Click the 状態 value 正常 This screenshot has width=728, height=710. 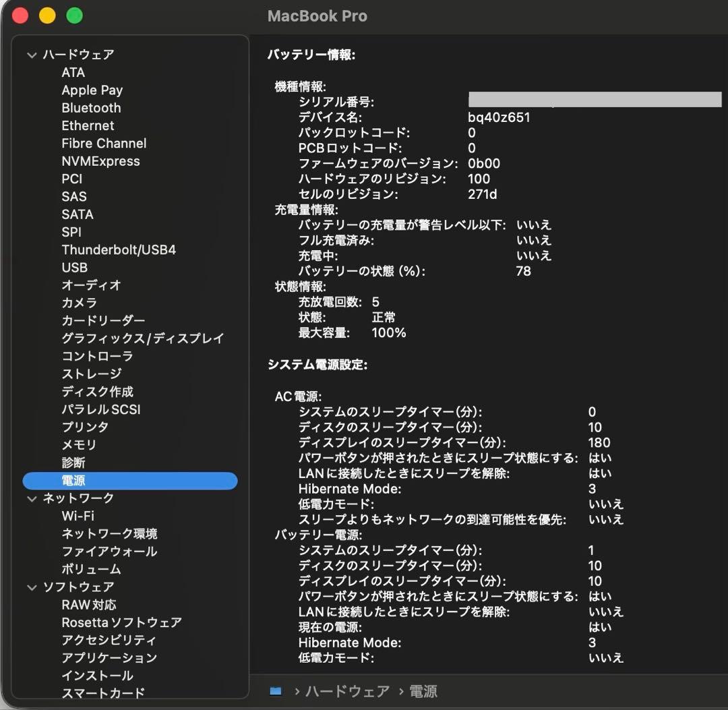384,318
